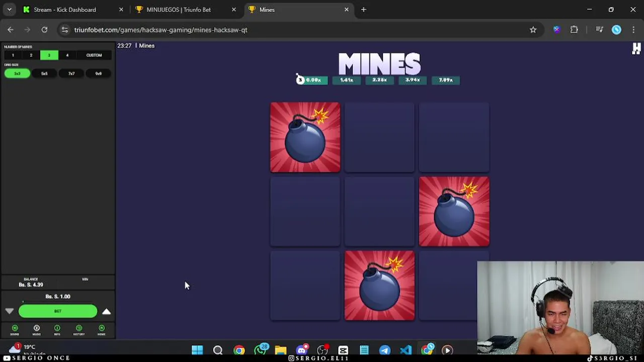This screenshot has height=362, width=644.
Task: Select the 7x7 grid size
Action: (x=71, y=73)
